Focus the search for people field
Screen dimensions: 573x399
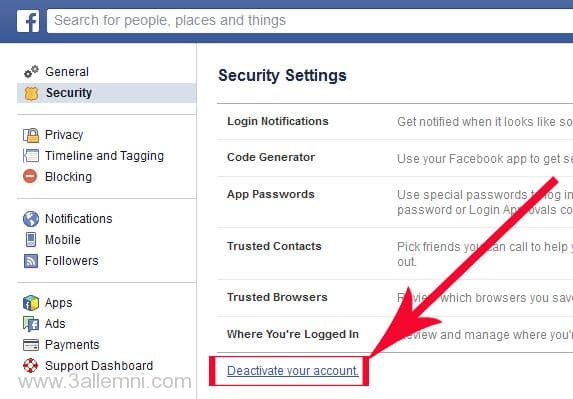(x=310, y=21)
